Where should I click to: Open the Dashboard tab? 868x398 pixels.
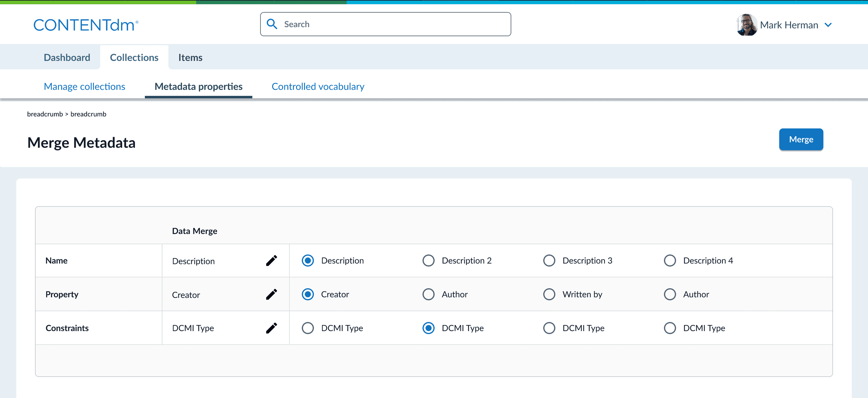(x=67, y=57)
